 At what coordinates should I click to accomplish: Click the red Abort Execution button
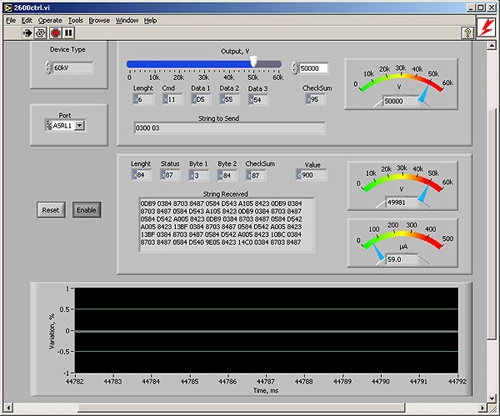click(x=55, y=33)
